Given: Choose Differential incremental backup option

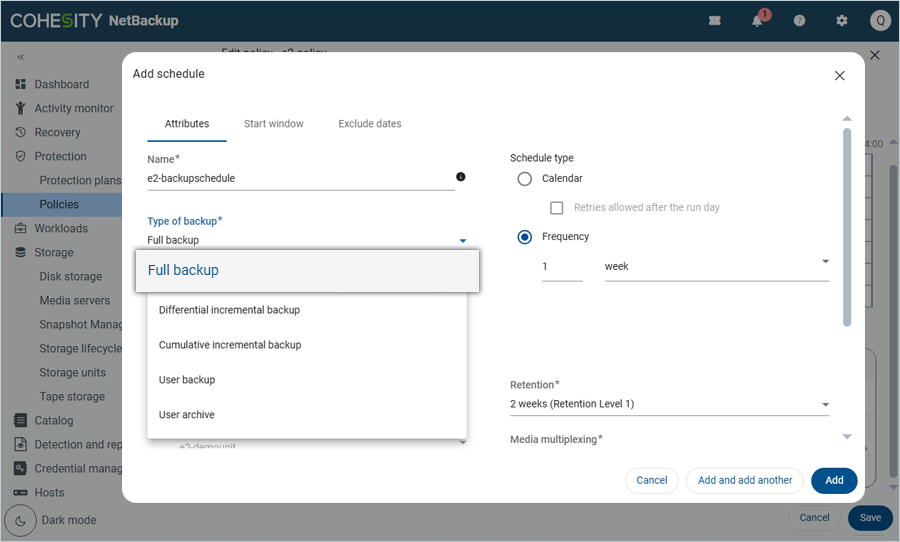Looking at the screenshot, I should (229, 310).
